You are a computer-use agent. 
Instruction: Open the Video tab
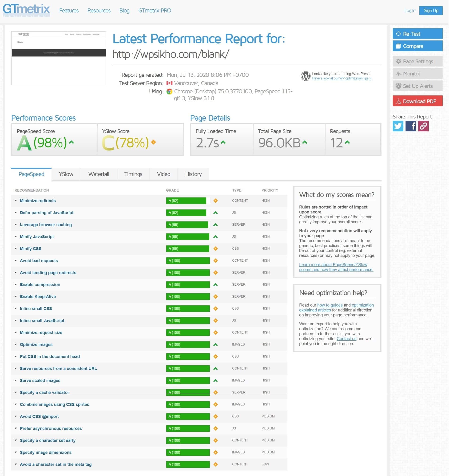(164, 174)
